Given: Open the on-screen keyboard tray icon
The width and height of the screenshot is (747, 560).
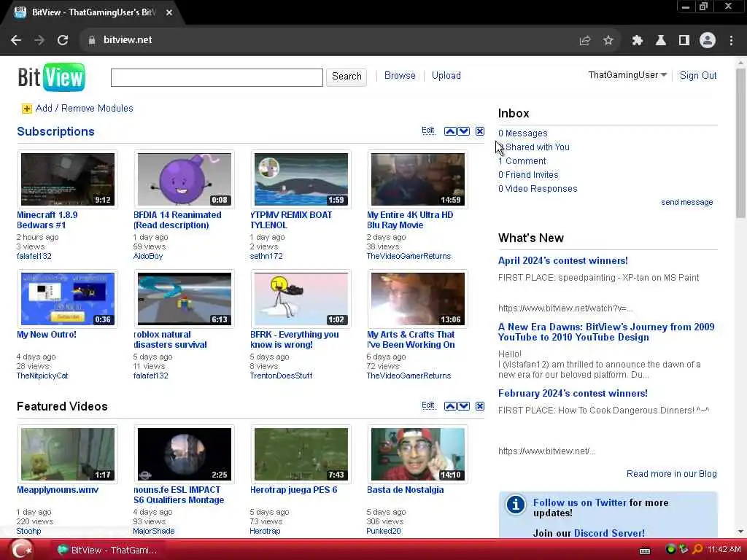Looking at the screenshot, I should 645,551.
